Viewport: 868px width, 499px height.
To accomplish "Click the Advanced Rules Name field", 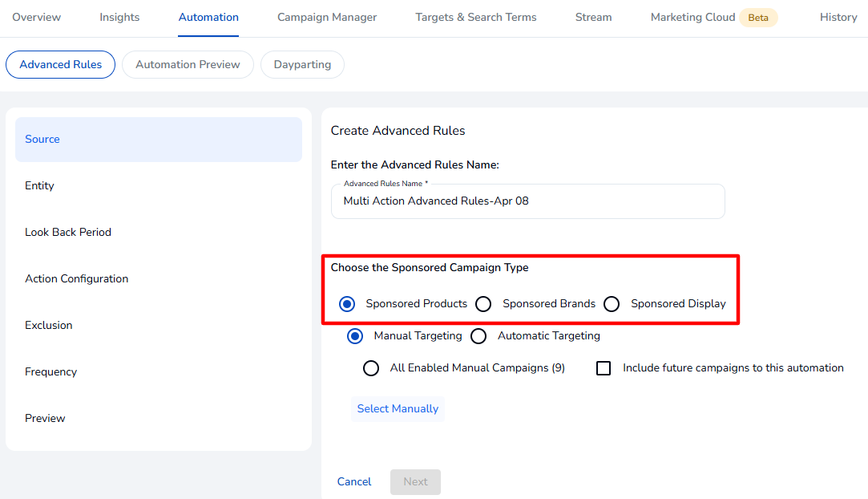I will [x=527, y=201].
